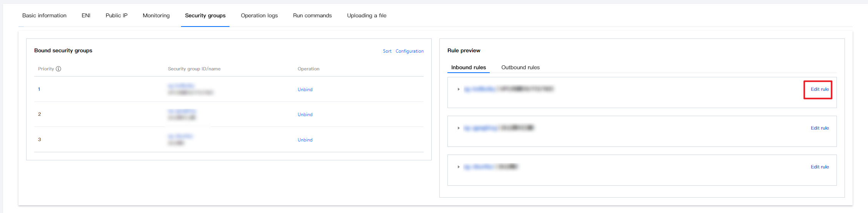Expand the third inbound security group rule
The image size is (868, 213).
[x=459, y=167]
